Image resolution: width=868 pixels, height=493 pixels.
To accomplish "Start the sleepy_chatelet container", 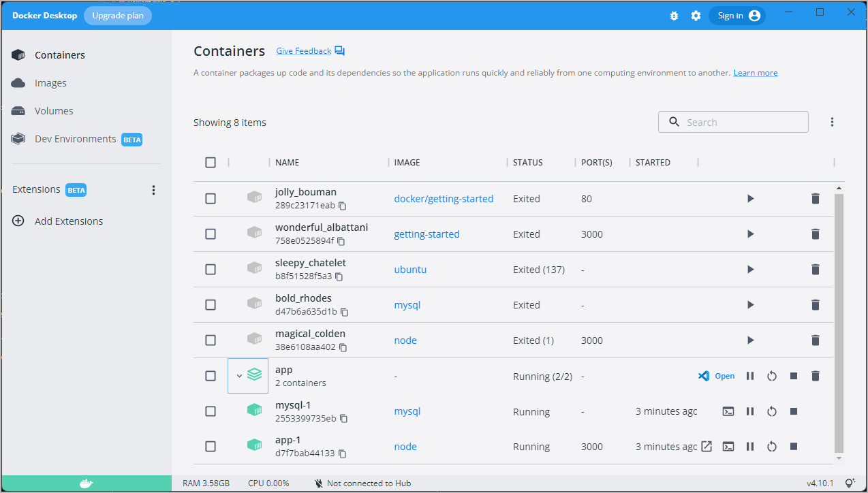I will coord(750,270).
